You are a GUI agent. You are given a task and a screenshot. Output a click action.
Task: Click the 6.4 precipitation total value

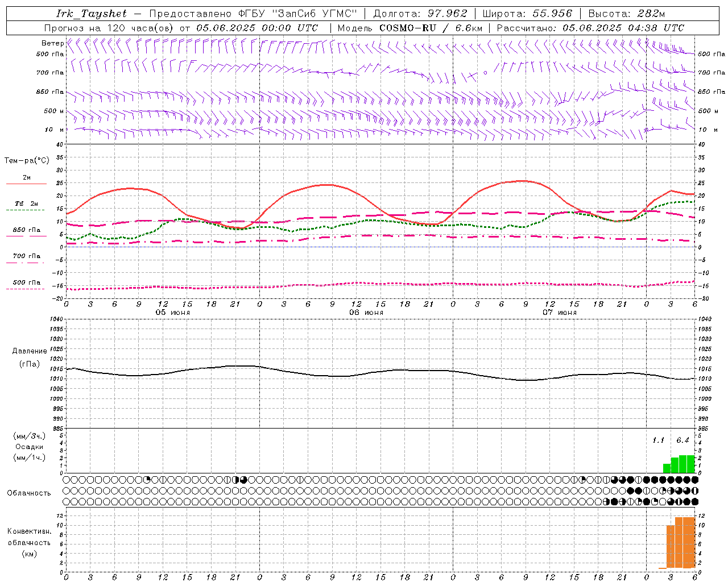coord(682,440)
